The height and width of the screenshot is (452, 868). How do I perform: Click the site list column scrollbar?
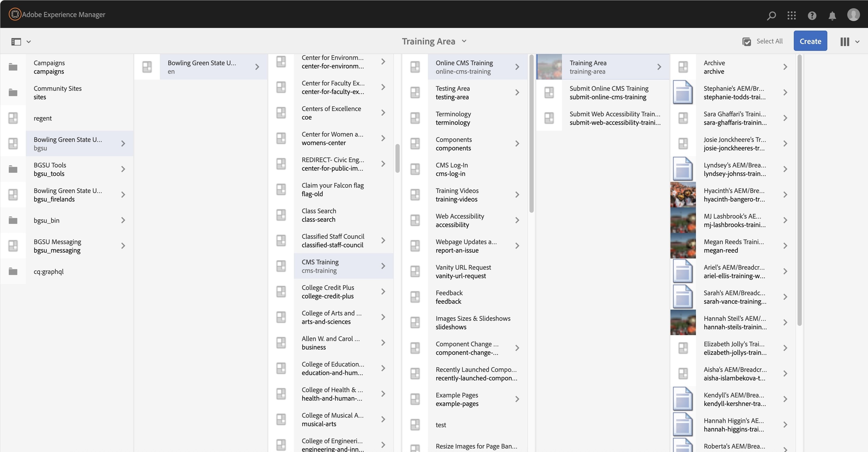397,158
